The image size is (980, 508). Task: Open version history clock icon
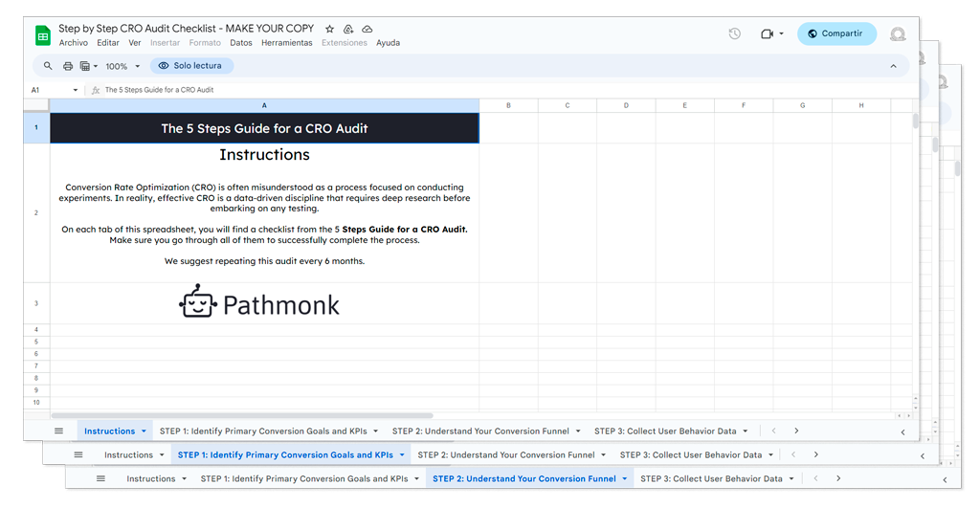734,33
